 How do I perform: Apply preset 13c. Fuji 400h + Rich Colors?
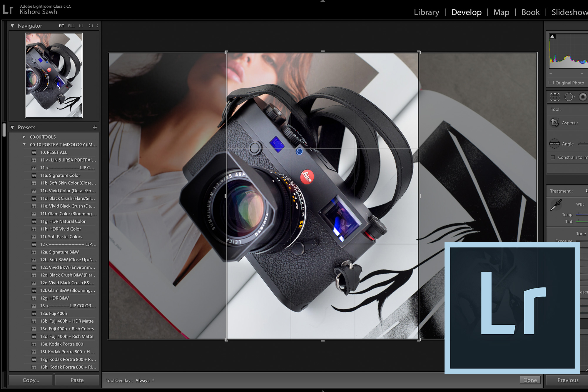click(67, 329)
